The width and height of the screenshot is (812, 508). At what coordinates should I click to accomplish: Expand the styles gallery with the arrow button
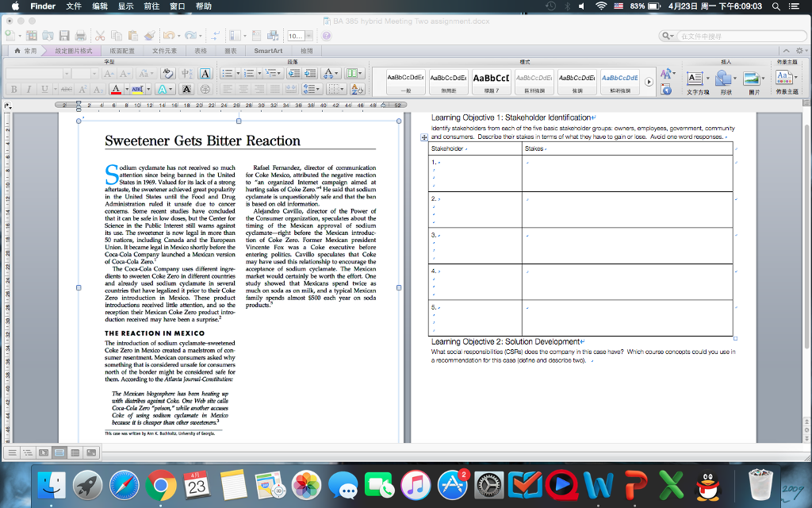click(649, 81)
